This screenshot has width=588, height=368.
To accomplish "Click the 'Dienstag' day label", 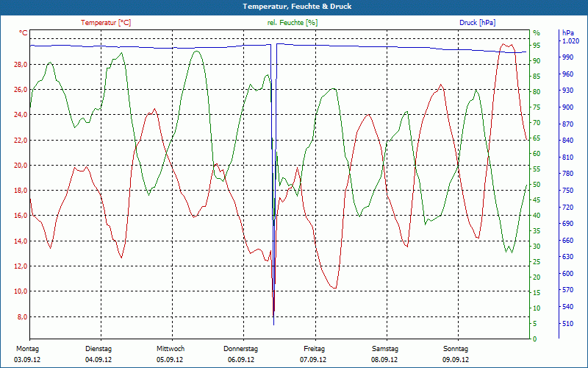I will (98, 349).
